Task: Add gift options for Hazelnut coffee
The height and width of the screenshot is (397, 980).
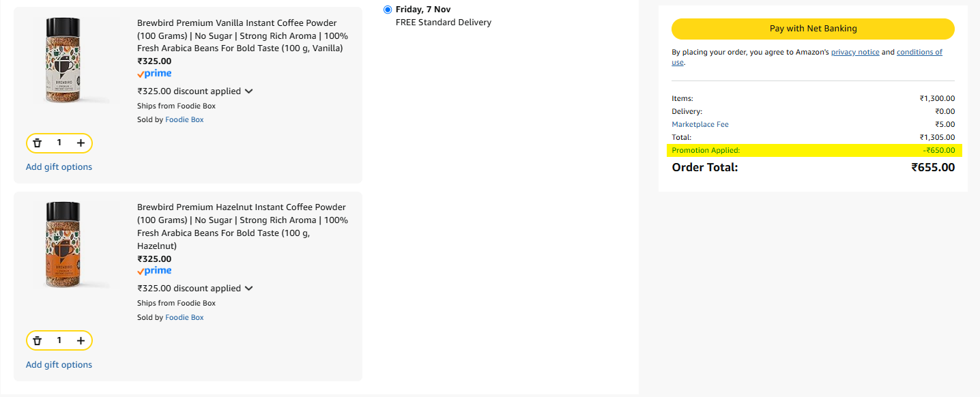Action: (x=59, y=365)
